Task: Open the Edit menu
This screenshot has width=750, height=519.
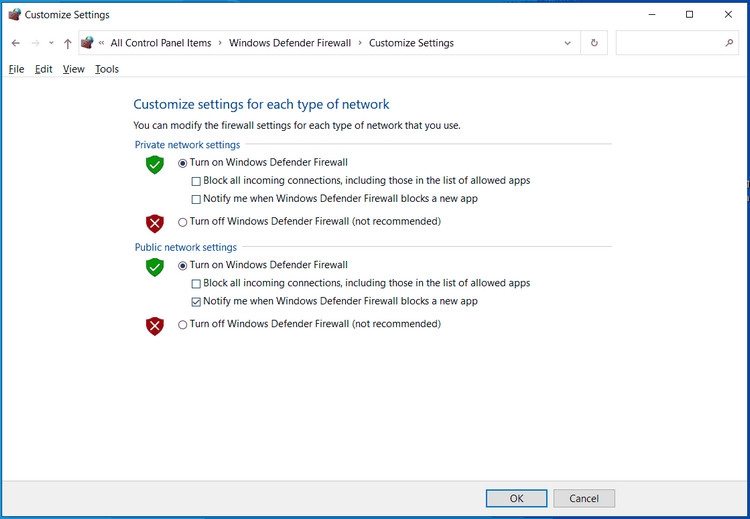Action: click(44, 69)
